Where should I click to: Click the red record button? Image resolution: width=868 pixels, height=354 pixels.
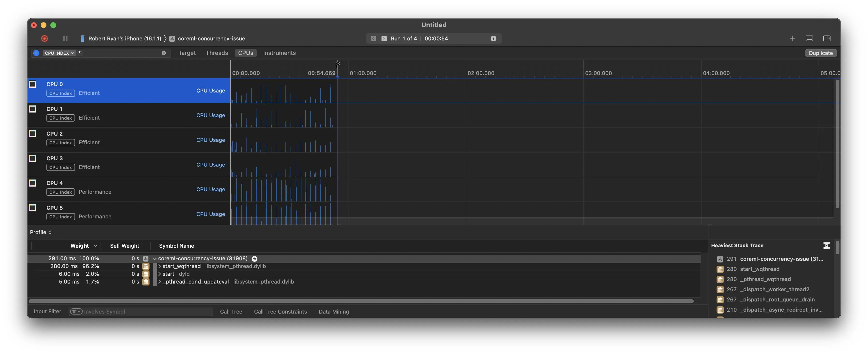tap(45, 38)
